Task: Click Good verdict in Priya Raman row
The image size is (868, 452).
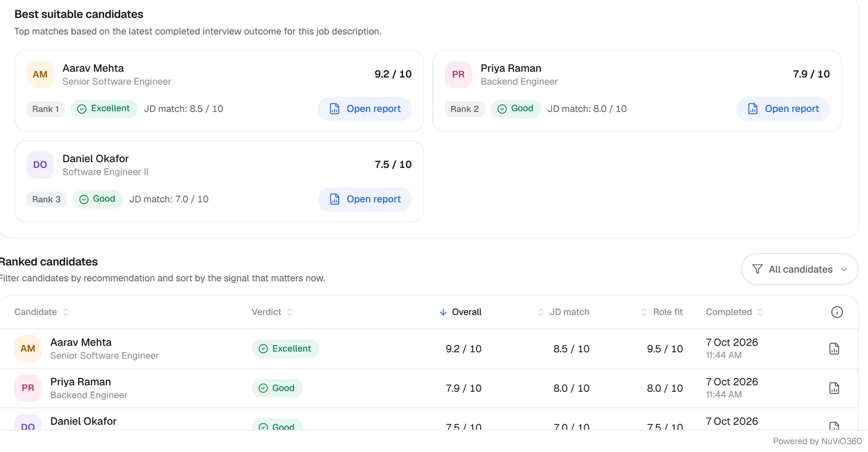Action: click(x=277, y=389)
